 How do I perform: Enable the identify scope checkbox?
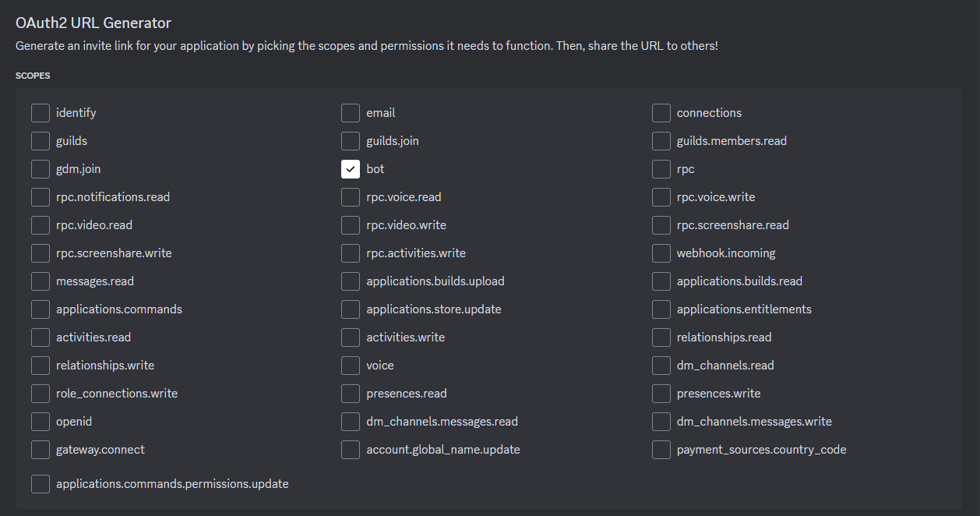click(41, 113)
